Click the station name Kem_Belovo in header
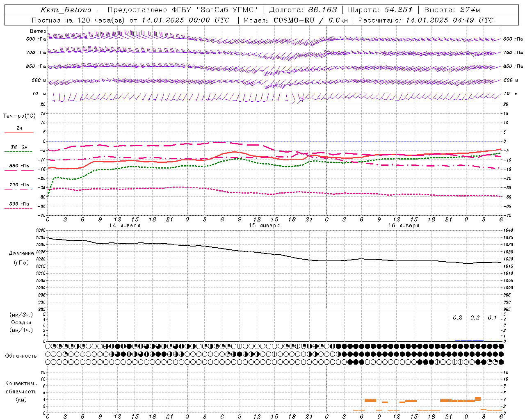This screenshot has height=420, width=525. 66,10
